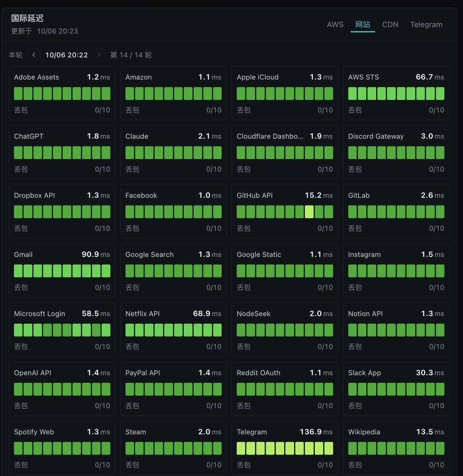This screenshot has width=463, height=476.
Task: Click the GitHub API 15.2 ms value
Action: tap(319, 195)
